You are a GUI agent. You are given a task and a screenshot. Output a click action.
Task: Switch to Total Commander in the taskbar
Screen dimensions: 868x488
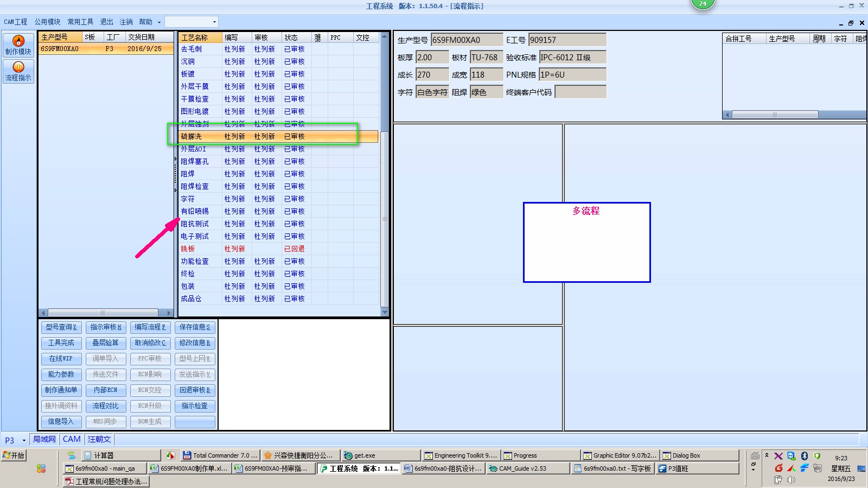pyautogui.click(x=220, y=455)
